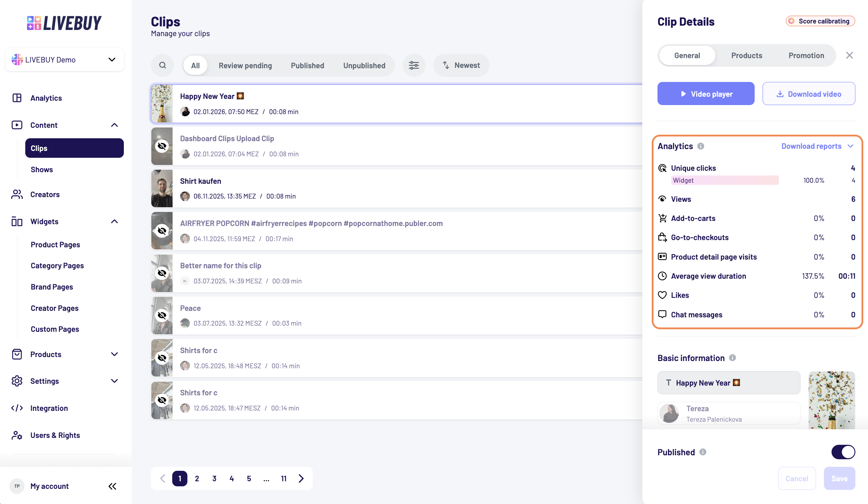This screenshot has width=868, height=504.
Task: Click info icon beside Basic information
Action: [732, 357]
